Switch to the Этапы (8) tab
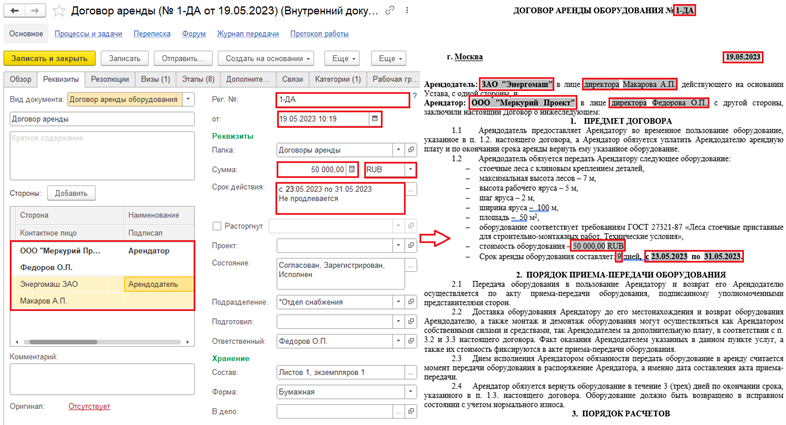This screenshot has height=425, width=786. (x=198, y=79)
